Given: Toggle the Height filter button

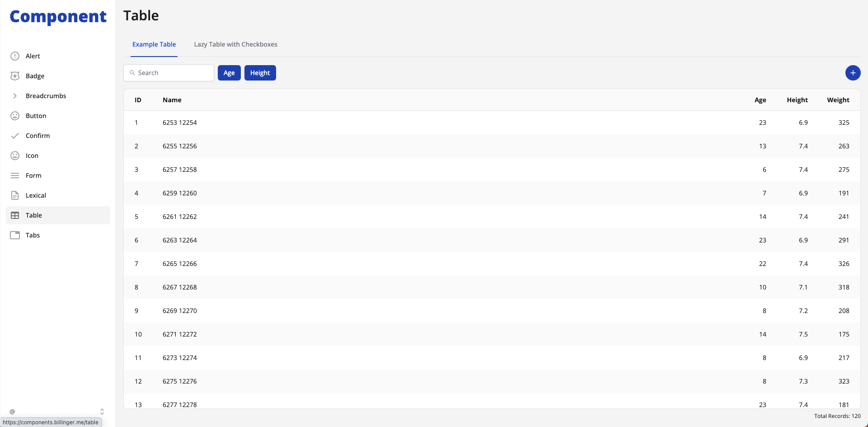Looking at the screenshot, I should 260,73.
